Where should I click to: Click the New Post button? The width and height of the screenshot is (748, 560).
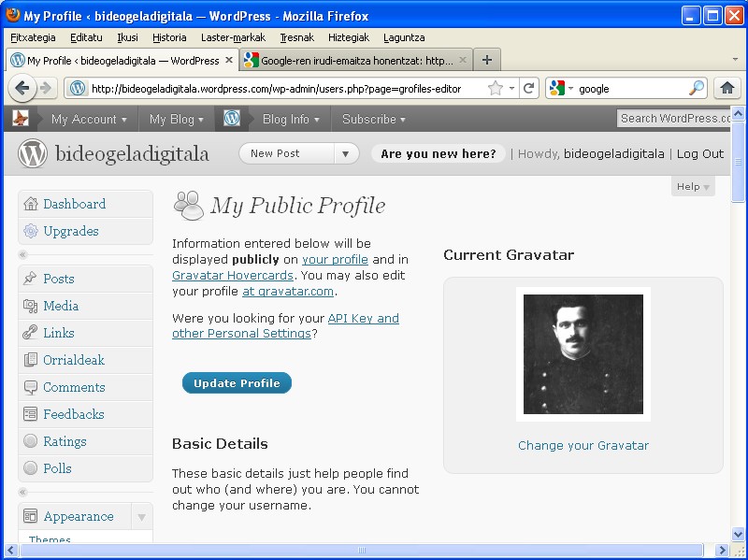pyautogui.click(x=287, y=153)
